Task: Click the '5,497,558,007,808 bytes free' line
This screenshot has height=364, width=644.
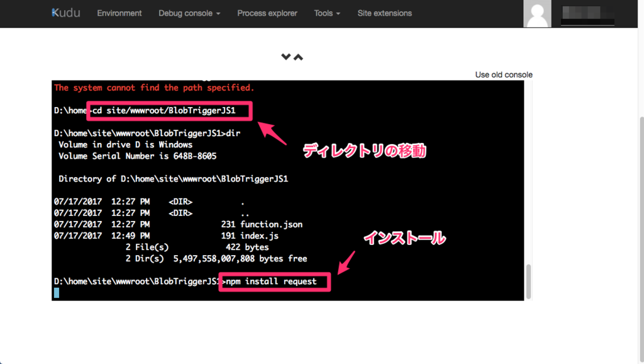Action: [240, 259]
